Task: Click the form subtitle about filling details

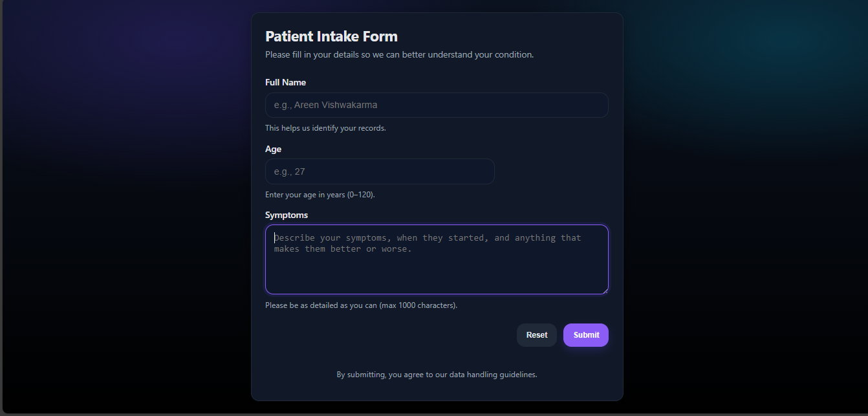Action: [399, 54]
